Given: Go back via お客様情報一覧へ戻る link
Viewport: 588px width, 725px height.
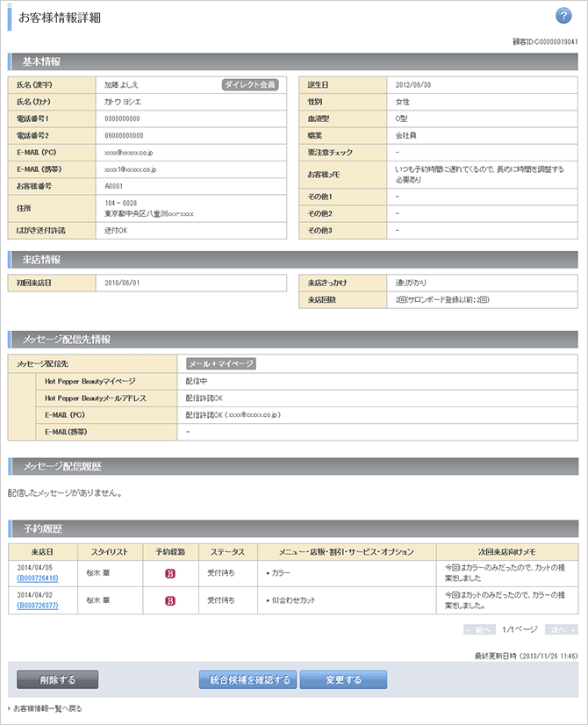Looking at the screenshot, I should click(x=47, y=708).
